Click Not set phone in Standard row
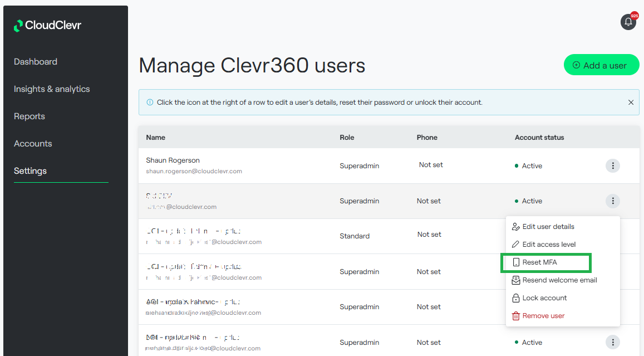The image size is (644, 356). [x=429, y=235]
